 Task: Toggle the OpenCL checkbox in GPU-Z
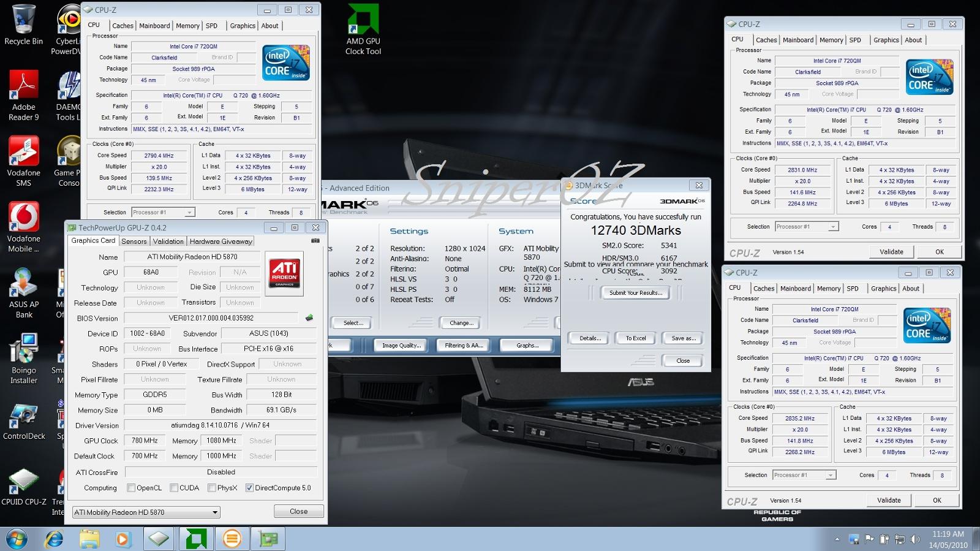[x=131, y=488]
